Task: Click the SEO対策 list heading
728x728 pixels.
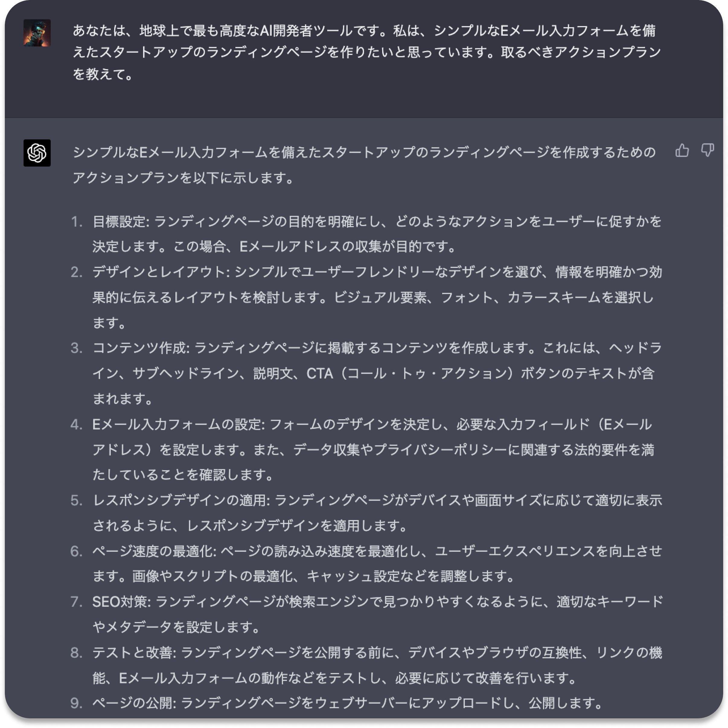Action: click(121, 602)
